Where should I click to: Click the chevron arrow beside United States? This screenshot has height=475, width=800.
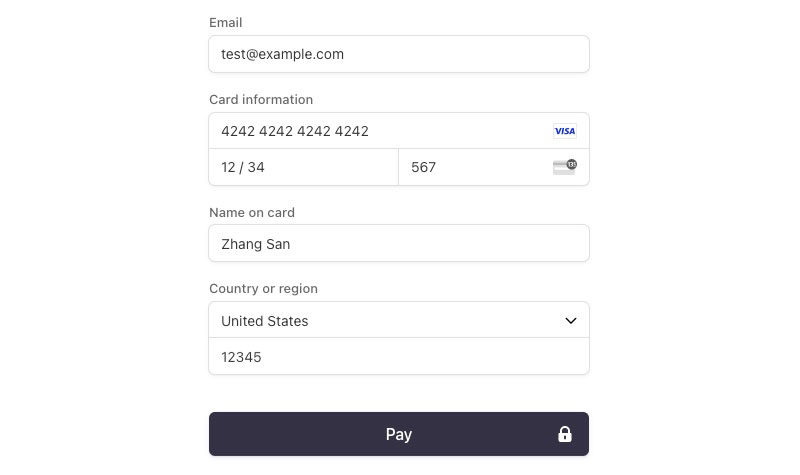[x=571, y=320]
